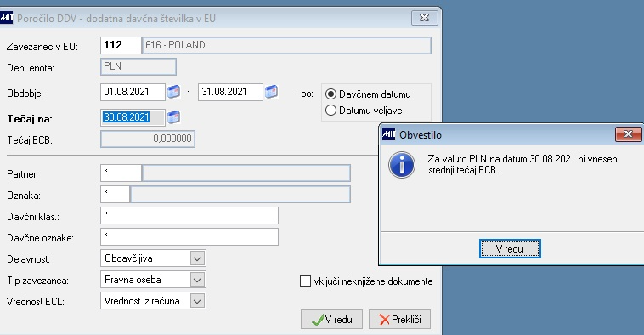This screenshot has height=335, width=644.
Task: Click the Den. enota label
Action: coord(31,68)
